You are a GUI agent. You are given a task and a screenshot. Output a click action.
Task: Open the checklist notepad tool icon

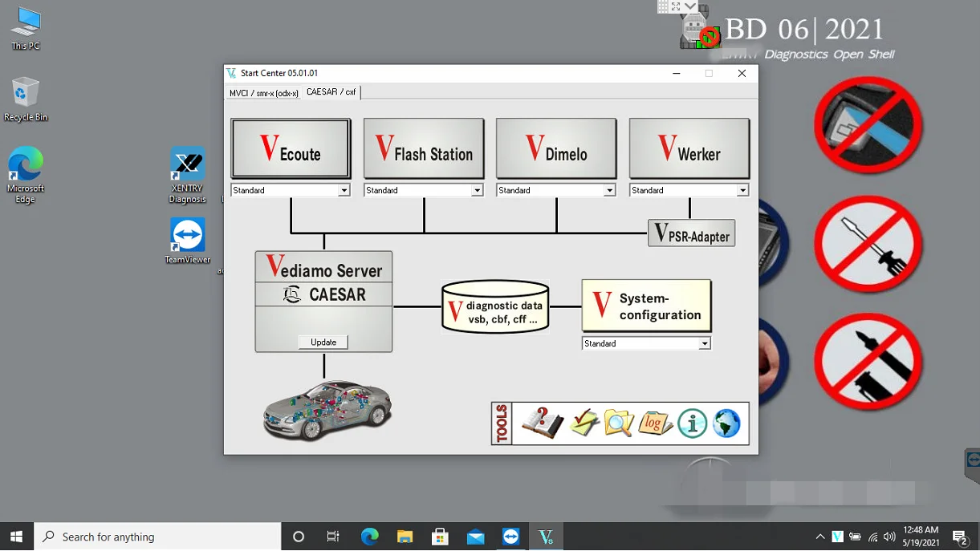tap(584, 423)
